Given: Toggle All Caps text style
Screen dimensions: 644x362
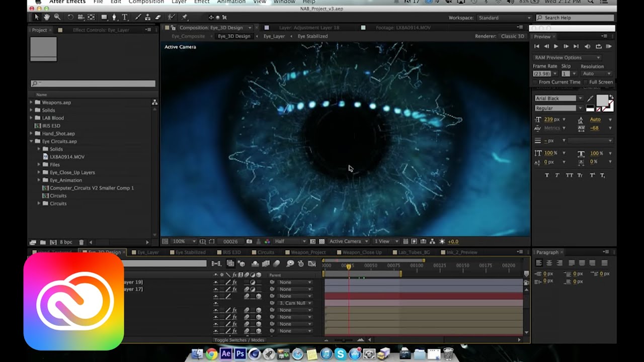Looking at the screenshot, I should tap(570, 175).
